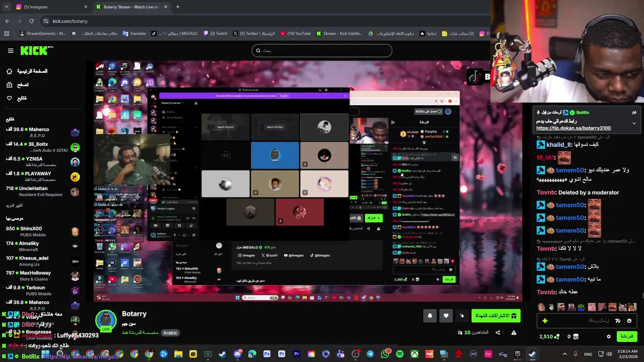This screenshot has height=362, width=644.
Task: Open the StreamElements bookmark
Action: pos(43,34)
